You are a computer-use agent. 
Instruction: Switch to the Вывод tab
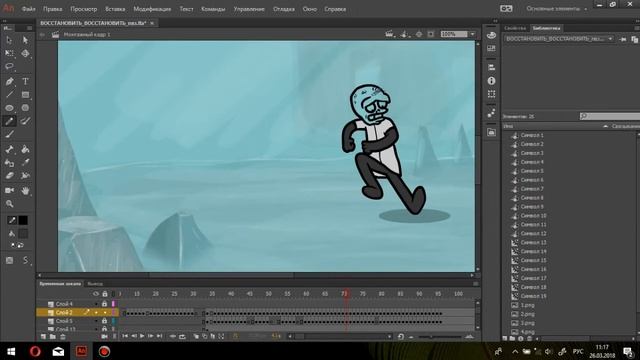click(95, 283)
